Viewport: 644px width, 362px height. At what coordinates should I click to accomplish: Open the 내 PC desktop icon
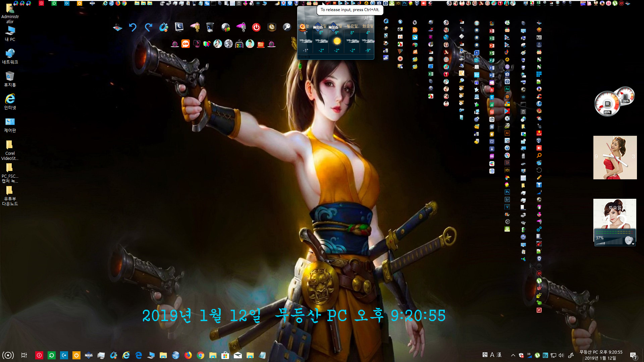(x=10, y=34)
